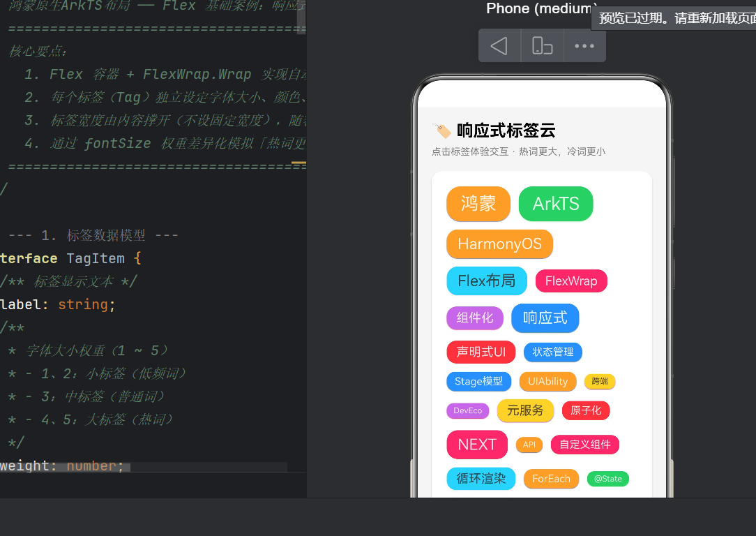Tap the orange ForEach tag
Viewport: 756px width, 536px height.
tap(551, 479)
